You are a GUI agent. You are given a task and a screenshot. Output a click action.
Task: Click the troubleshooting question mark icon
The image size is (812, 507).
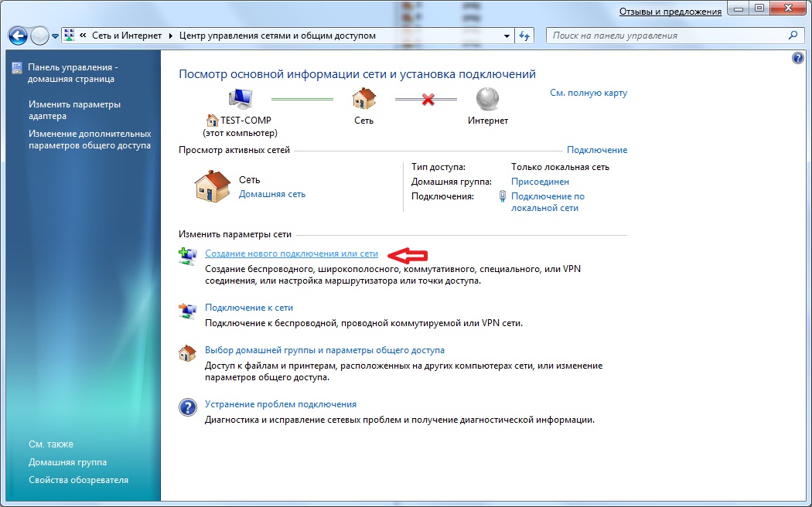[x=187, y=407]
